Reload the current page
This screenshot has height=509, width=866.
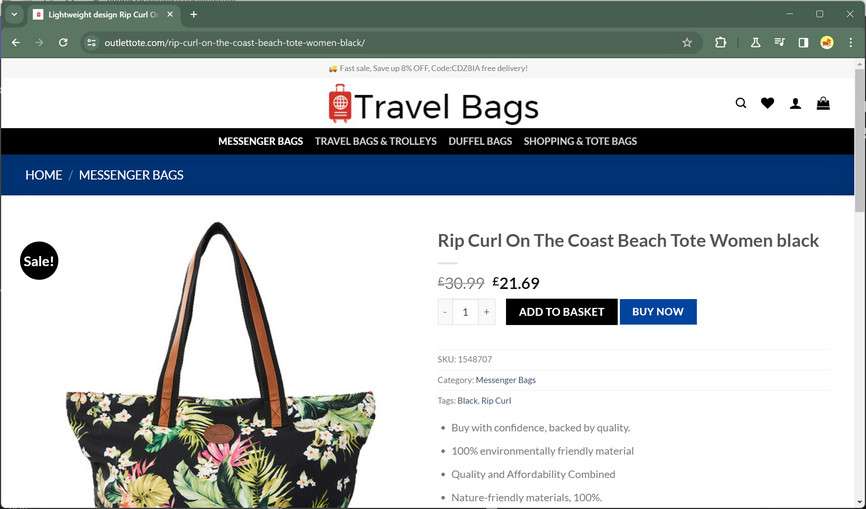[x=63, y=43]
